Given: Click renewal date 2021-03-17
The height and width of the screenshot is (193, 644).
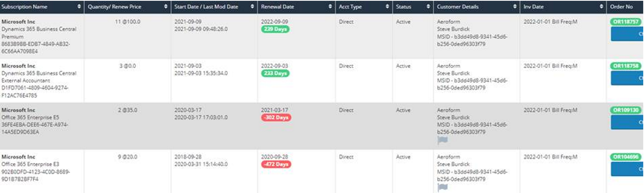Looking at the screenshot, I should point(275,110).
